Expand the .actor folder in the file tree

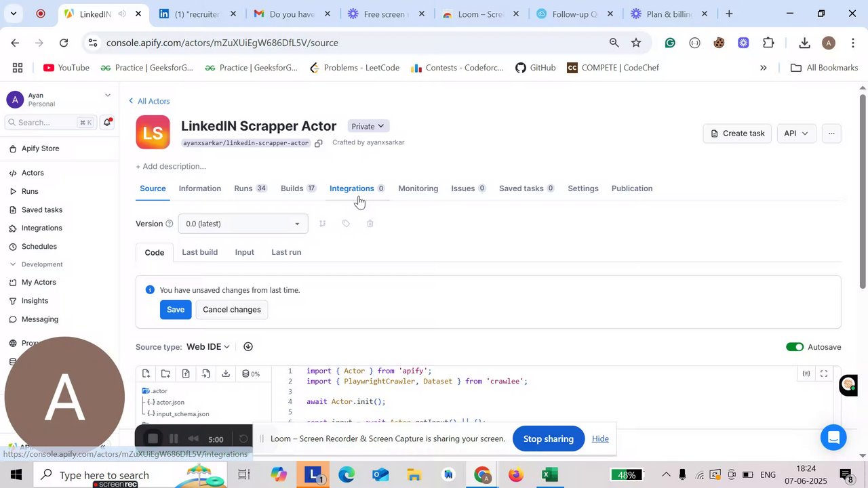(x=155, y=391)
